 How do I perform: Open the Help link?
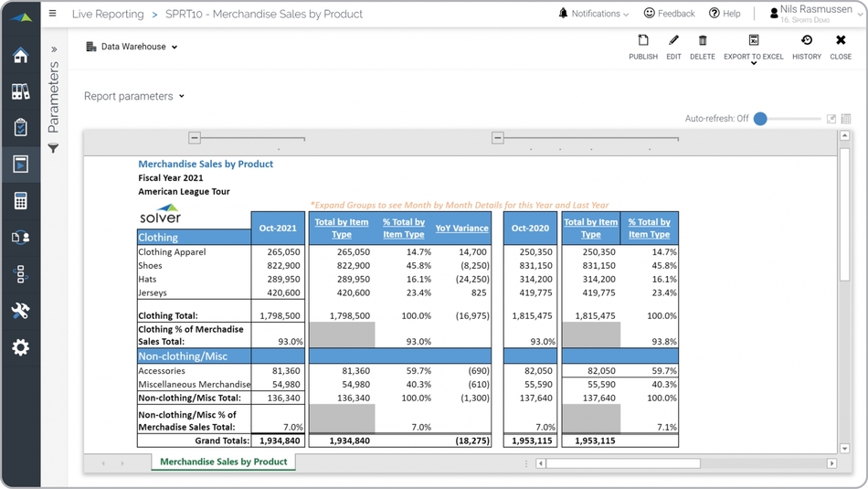pos(725,14)
